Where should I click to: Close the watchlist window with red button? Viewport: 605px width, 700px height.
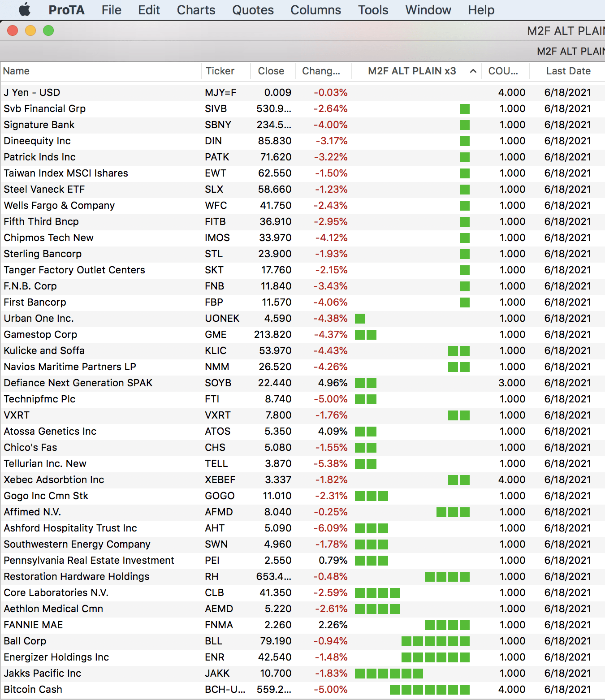(x=13, y=30)
